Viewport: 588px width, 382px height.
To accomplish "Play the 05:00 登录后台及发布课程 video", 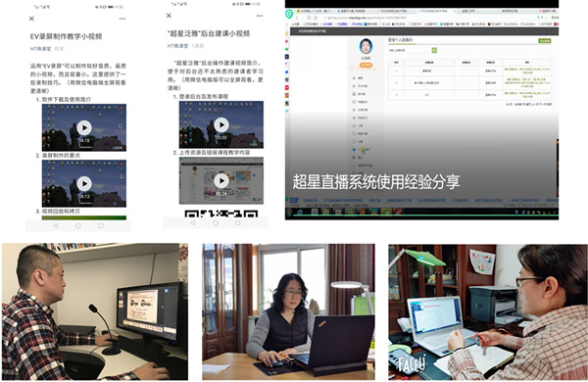I will (221, 124).
